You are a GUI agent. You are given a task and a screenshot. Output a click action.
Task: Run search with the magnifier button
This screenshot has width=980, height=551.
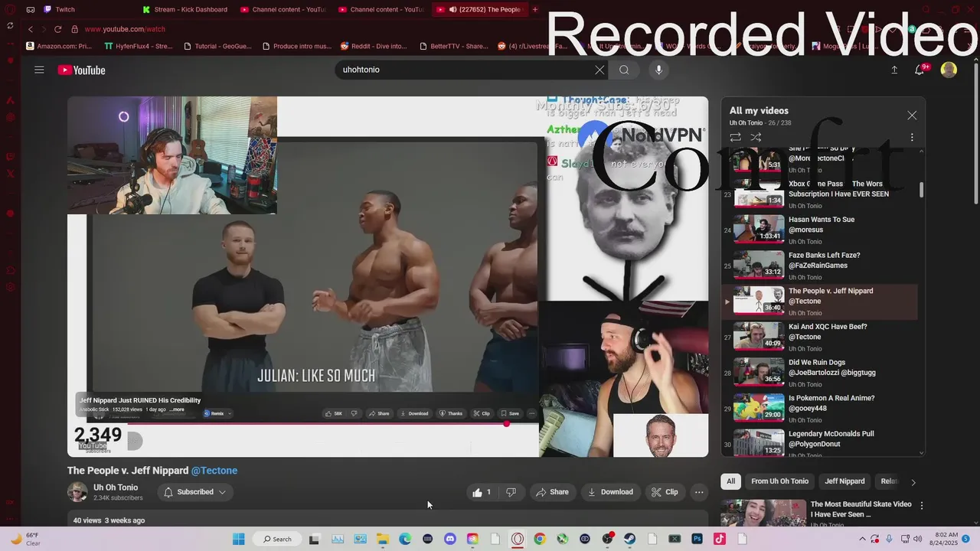pos(624,70)
